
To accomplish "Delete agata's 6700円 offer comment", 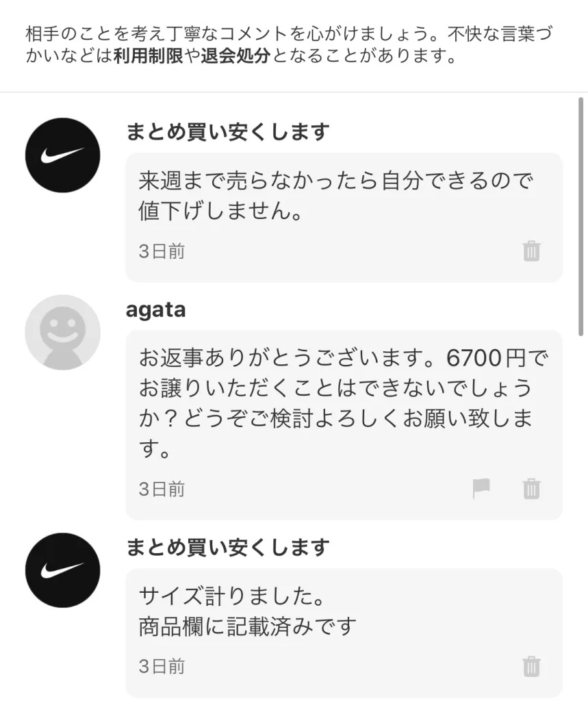I will click(531, 489).
